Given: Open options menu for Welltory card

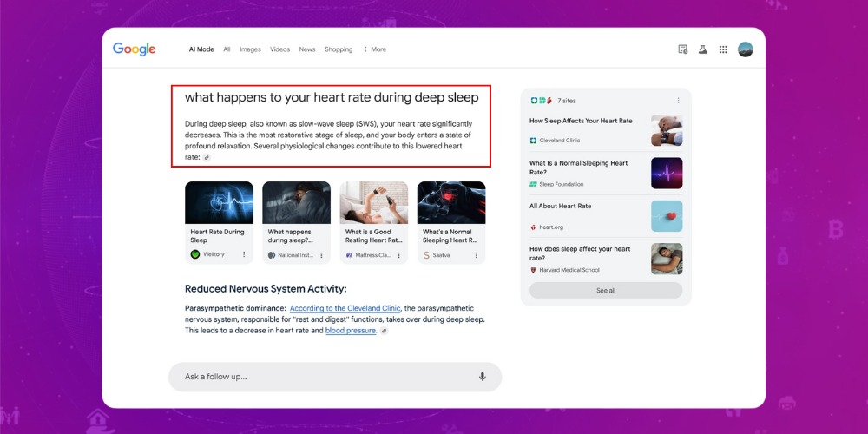Looking at the screenshot, I should click(x=244, y=254).
